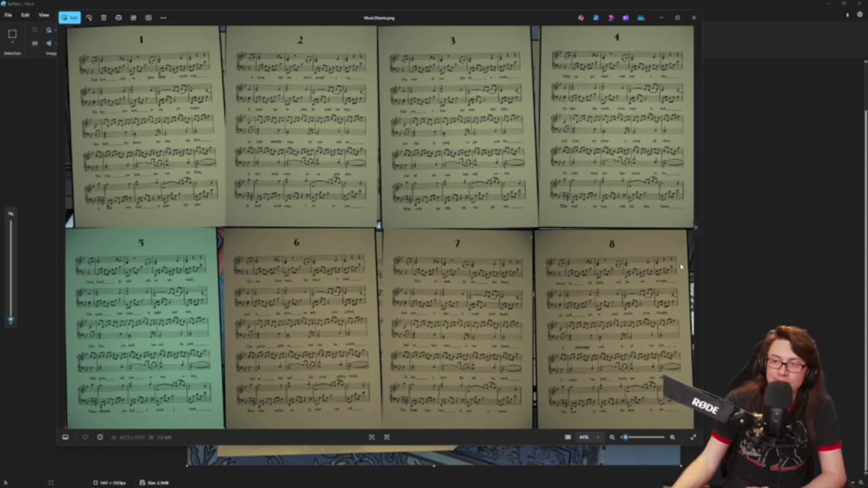Click the rotate image icon
The image size is (868, 488).
pos(89,18)
